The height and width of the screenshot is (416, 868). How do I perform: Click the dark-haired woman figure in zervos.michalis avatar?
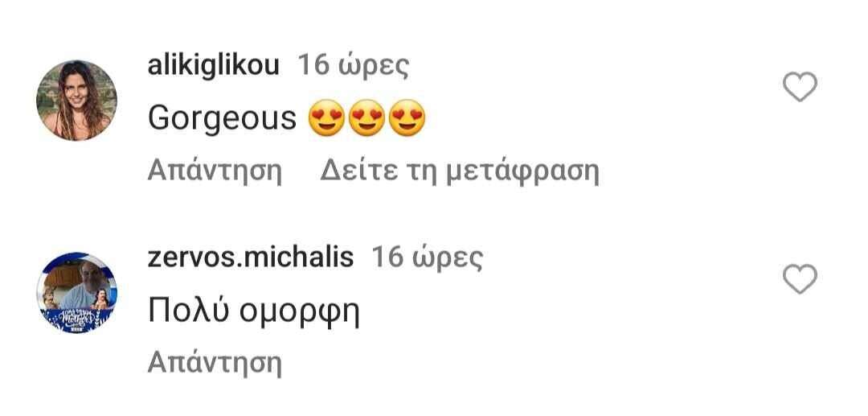(x=100, y=299)
